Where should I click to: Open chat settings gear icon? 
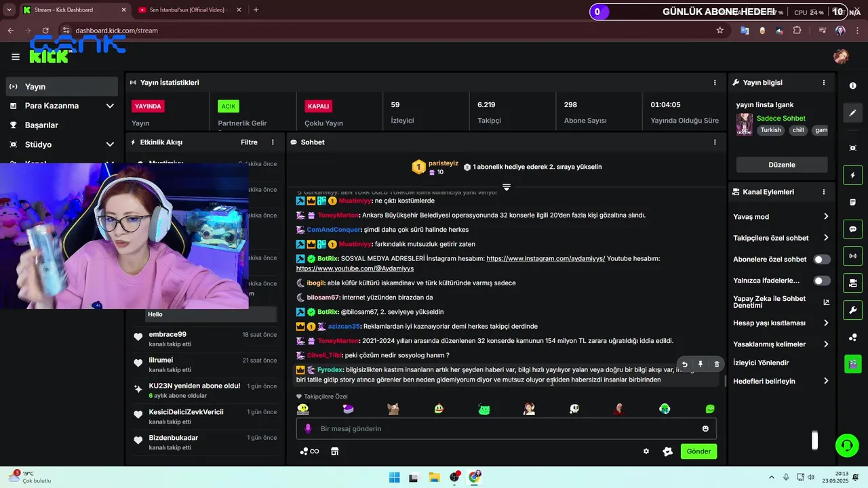[x=646, y=451]
